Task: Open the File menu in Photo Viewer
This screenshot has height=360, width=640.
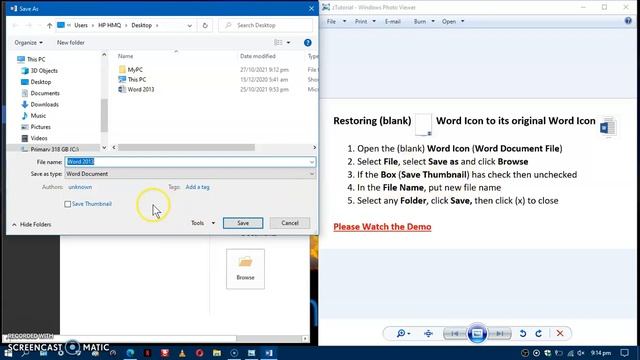Action: click(336, 21)
